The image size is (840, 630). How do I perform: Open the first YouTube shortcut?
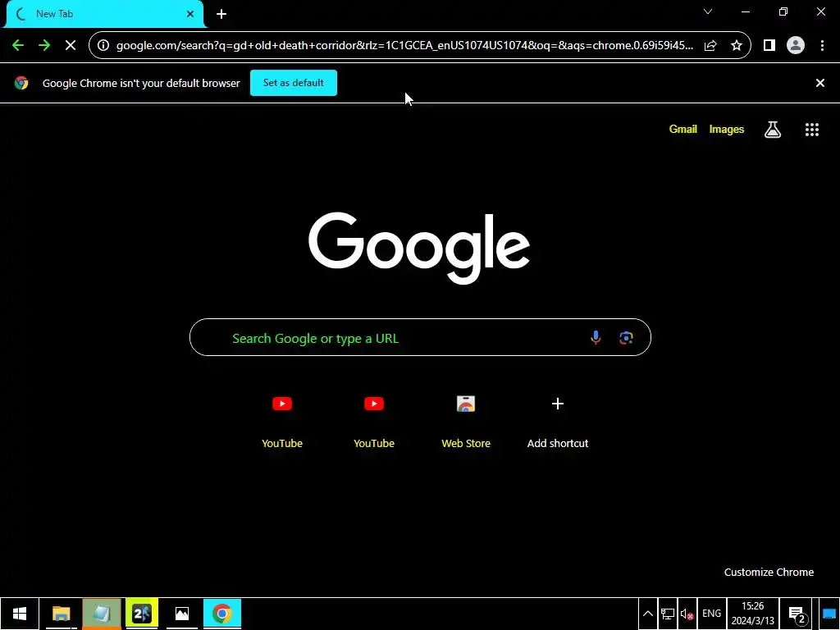point(282,421)
